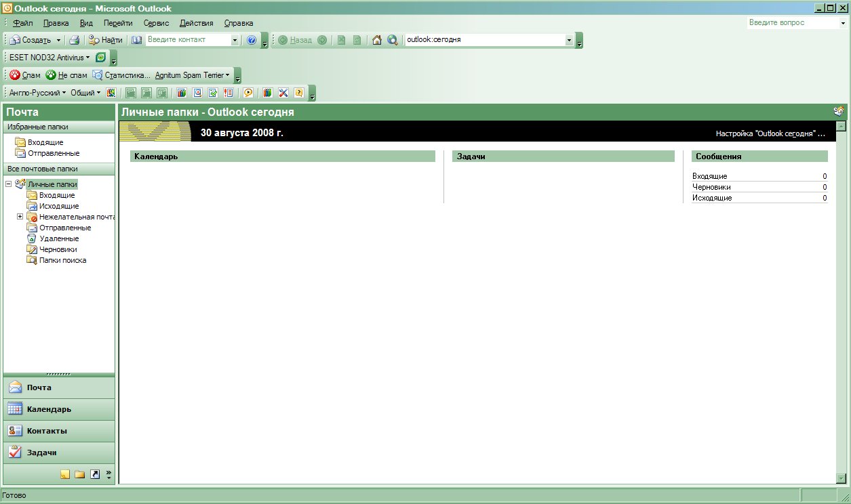The height and width of the screenshot is (504, 851).
Task: Open the Общий dictionary group dropdown
Action: pyautogui.click(x=85, y=93)
